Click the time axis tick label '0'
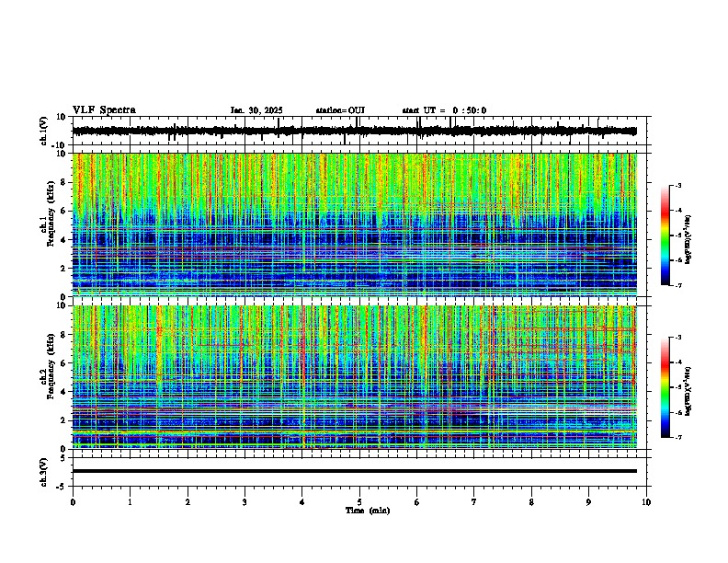This screenshot has height=563, width=728. coord(73,502)
